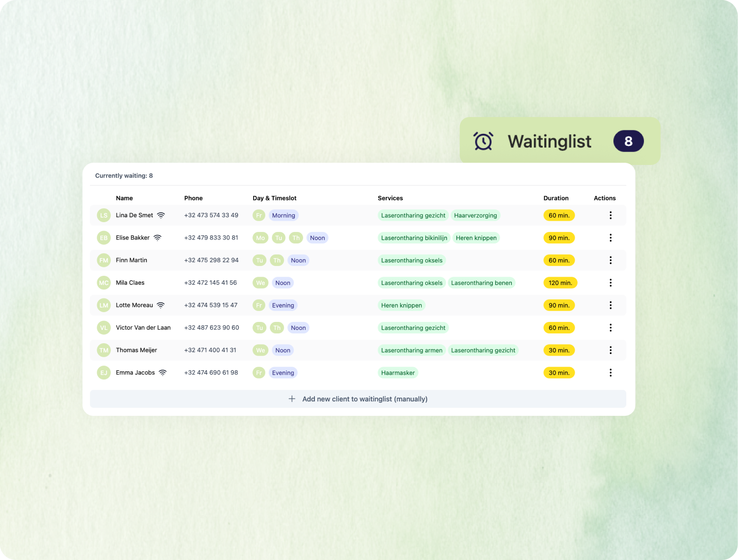Image resolution: width=738 pixels, height=560 pixels.
Task: Click the LS avatar circle
Action: [104, 215]
